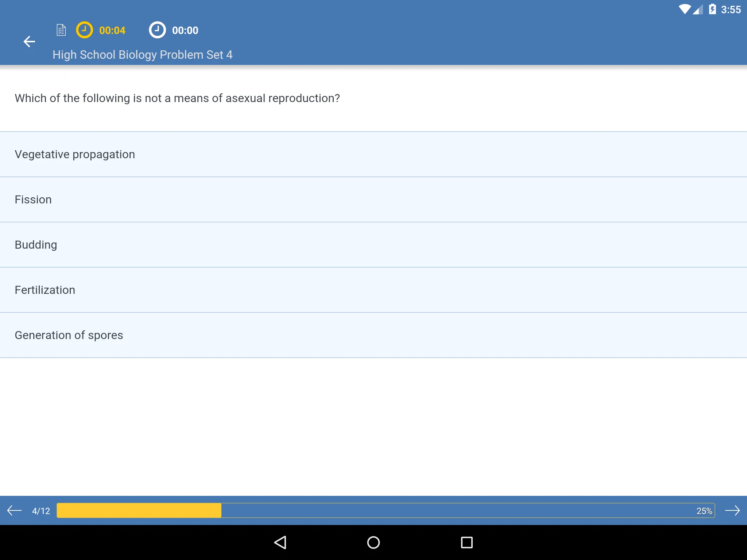
Task: Select the Budding answer option
Action: pyautogui.click(x=373, y=245)
